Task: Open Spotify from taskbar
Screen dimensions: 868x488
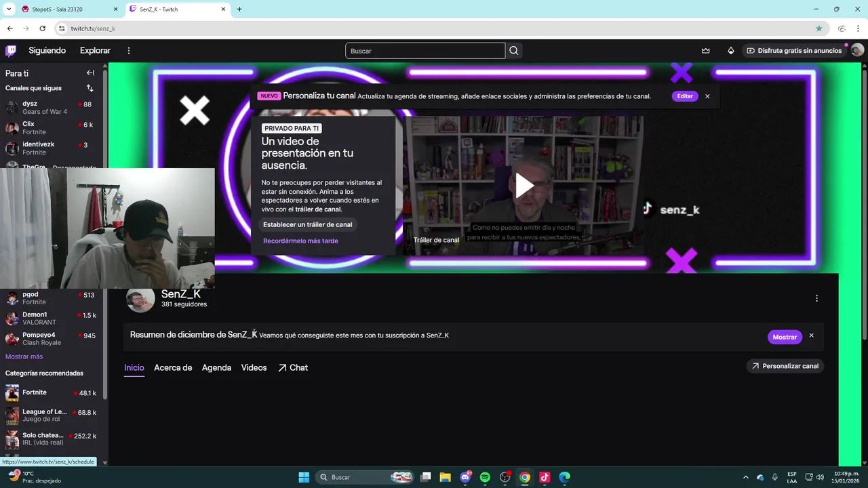Action: (485, 477)
